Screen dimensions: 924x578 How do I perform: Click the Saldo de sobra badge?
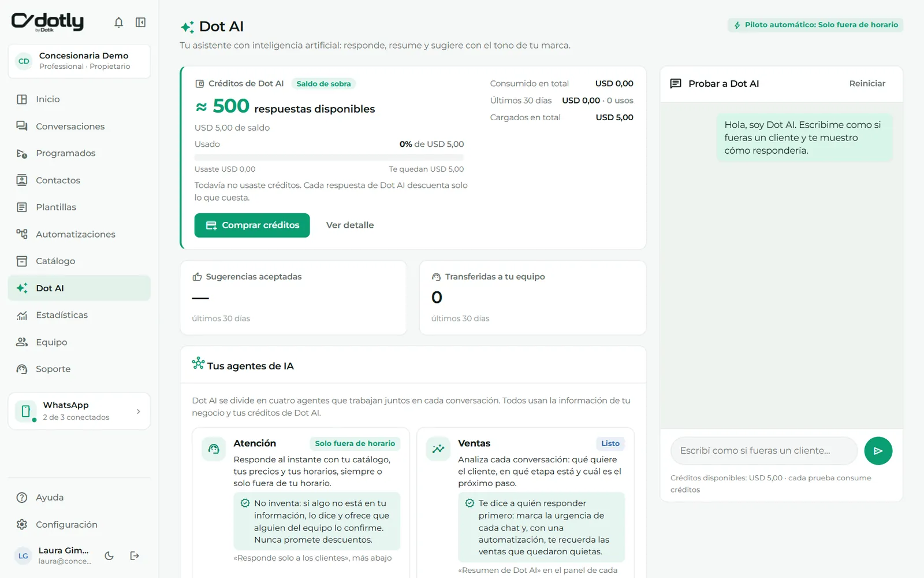[323, 84]
